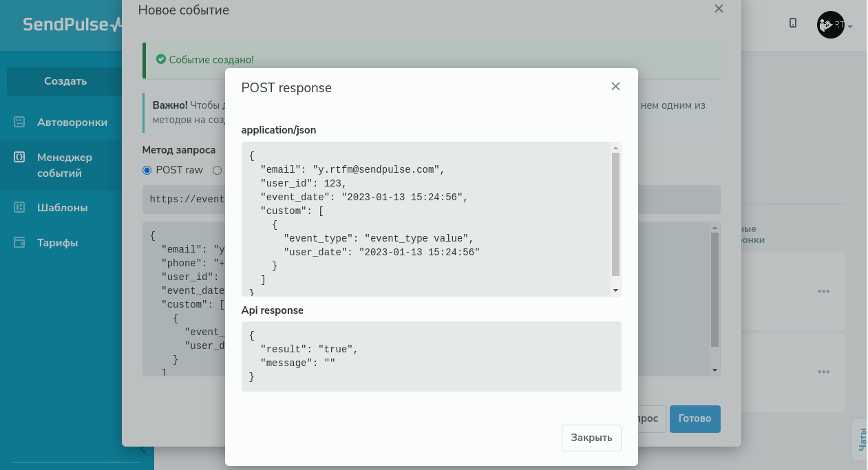The height and width of the screenshot is (470, 868).
Task: Click the Тарифы wallet icon
Action: click(x=19, y=243)
